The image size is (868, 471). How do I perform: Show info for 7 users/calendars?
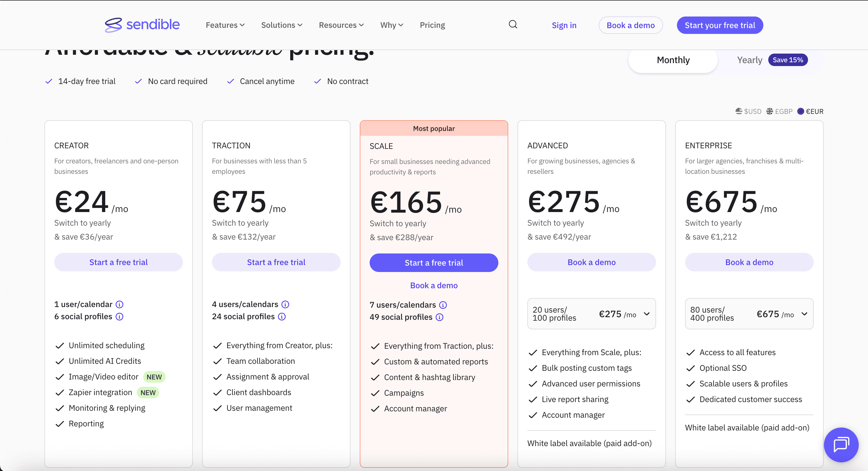click(x=443, y=305)
